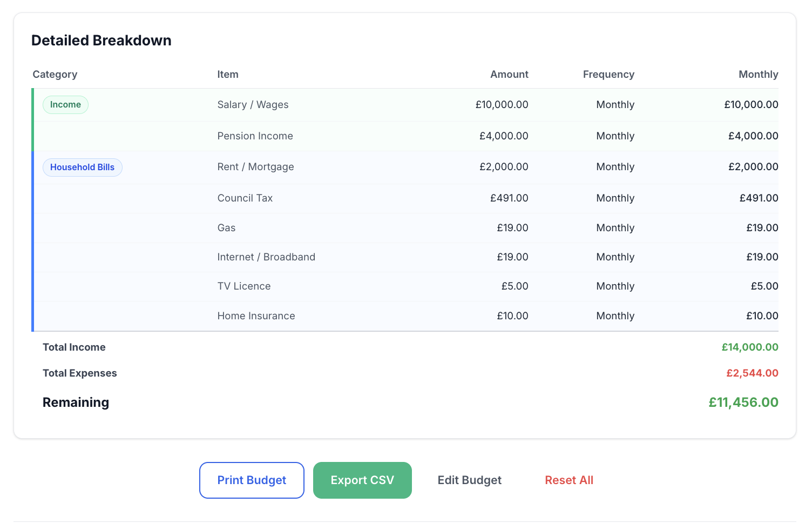Select the Pension Income item
This screenshot has height=523, width=812.
(255, 136)
